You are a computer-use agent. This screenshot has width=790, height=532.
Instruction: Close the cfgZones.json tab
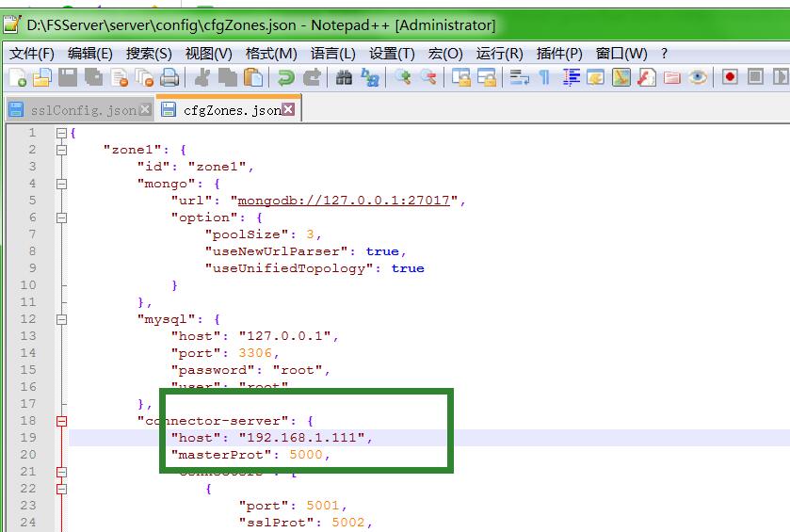coord(289,110)
